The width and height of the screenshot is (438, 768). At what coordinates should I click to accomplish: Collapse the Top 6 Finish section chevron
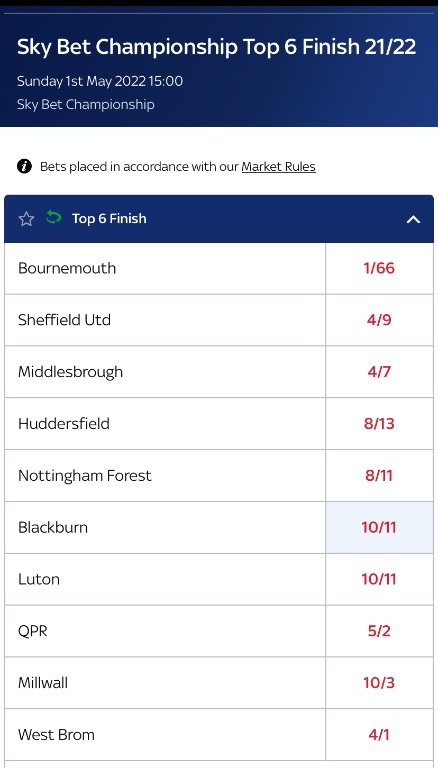tap(413, 219)
